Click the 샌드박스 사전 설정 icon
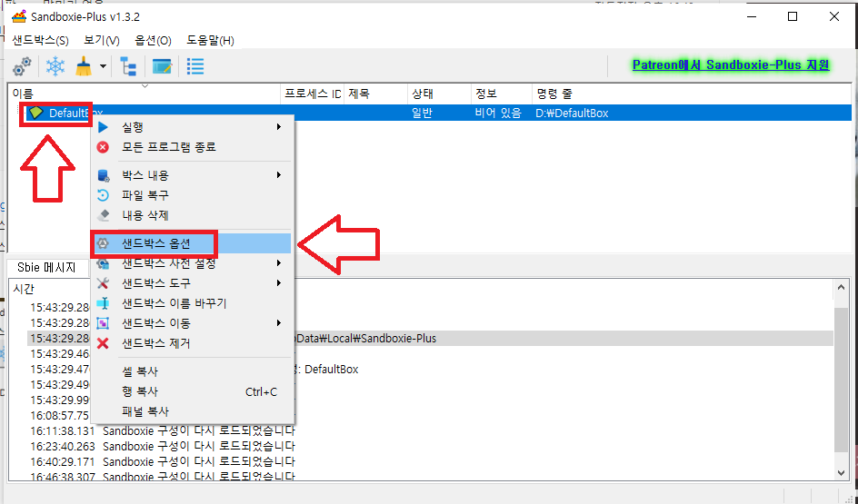 [103, 264]
